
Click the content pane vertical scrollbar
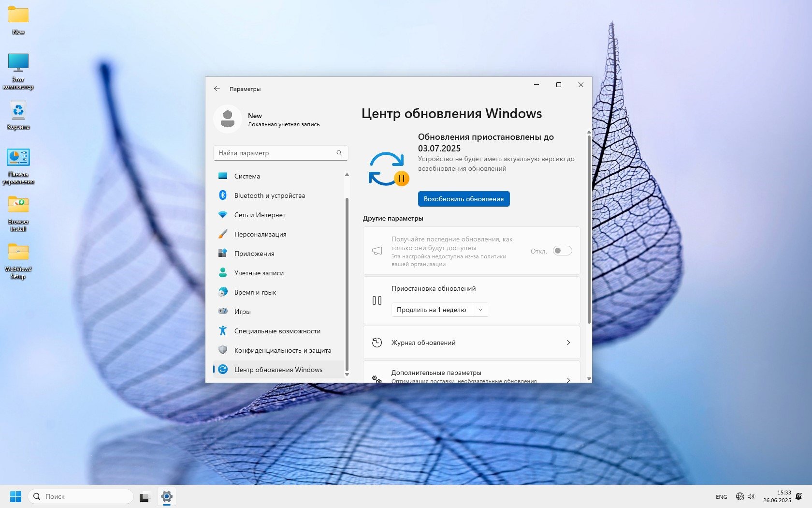[589, 230]
